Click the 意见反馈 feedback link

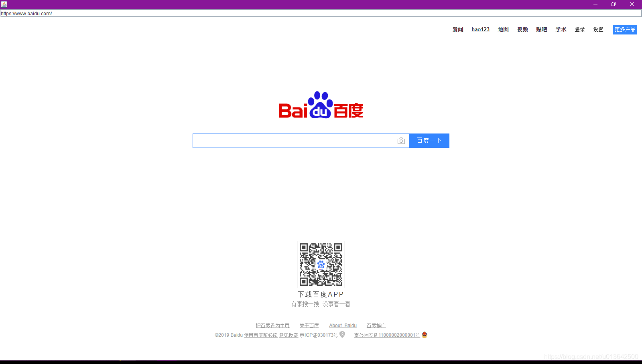point(288,335)
